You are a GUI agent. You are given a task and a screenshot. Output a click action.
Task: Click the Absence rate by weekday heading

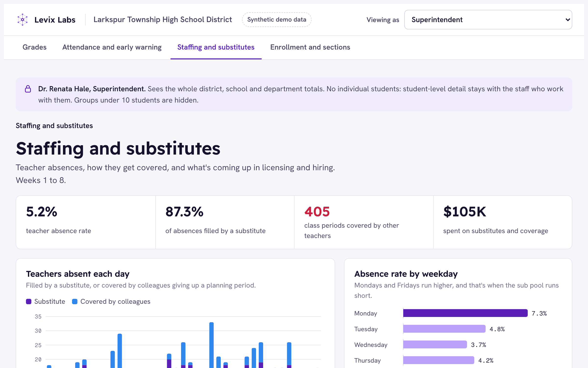[x=406, y=274]
